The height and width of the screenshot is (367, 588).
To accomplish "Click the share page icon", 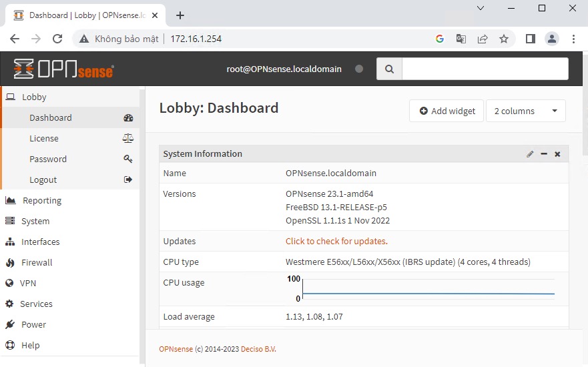I will (483, 39).
